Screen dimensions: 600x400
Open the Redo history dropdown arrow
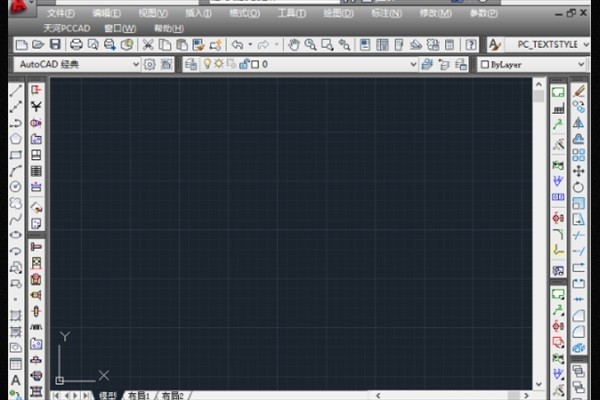click(x=276, y=45)
